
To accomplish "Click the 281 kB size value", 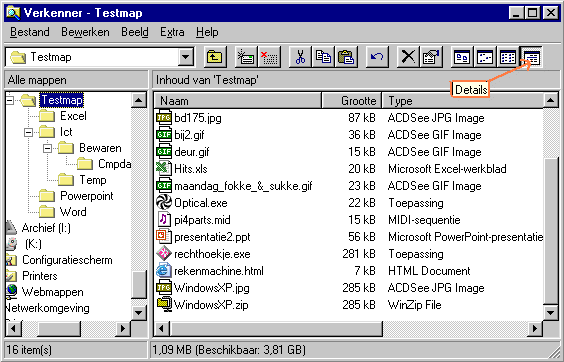I will (x=359, y=254).
